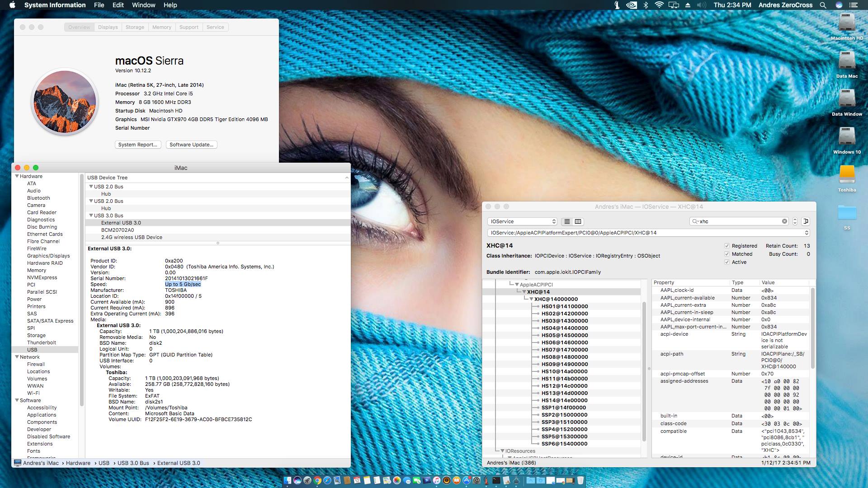This screenshot has width=868, height=488.
Task: Toggle the inspector pane button
Action: tap(806, 221)
